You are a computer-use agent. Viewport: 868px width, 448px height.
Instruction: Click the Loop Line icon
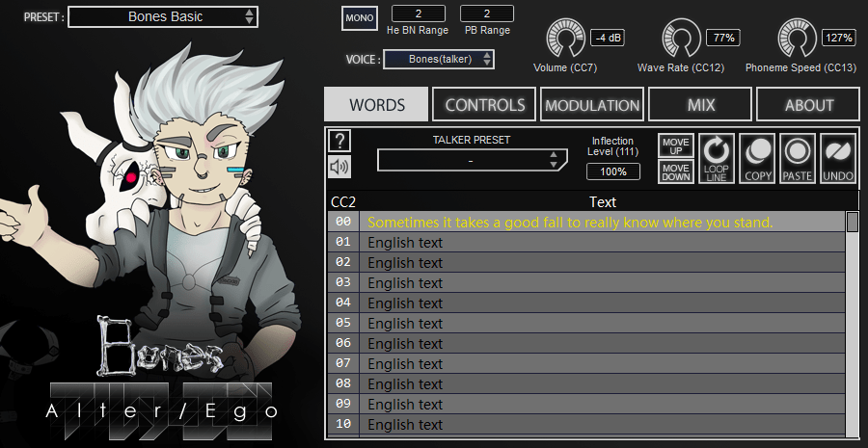[717, 158]
